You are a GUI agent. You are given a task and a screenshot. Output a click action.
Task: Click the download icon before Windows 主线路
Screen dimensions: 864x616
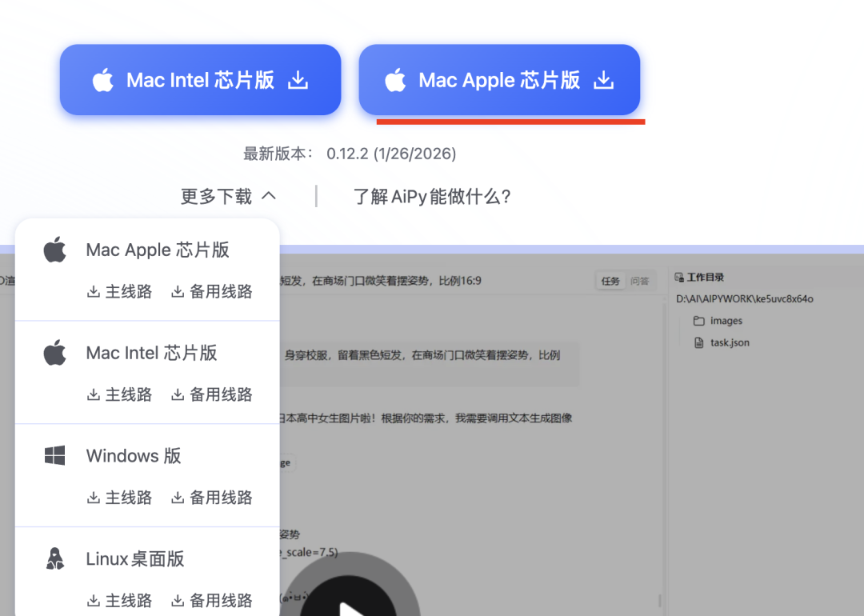pos(94,496)
